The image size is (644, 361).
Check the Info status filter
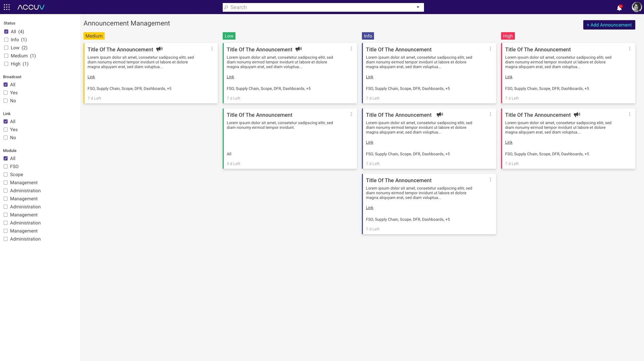[6, 40]
